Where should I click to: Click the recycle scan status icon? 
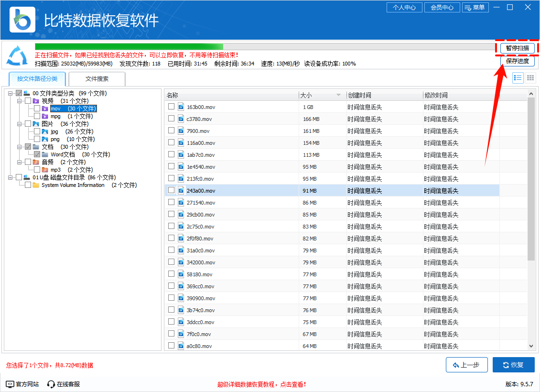coord(18,56)
